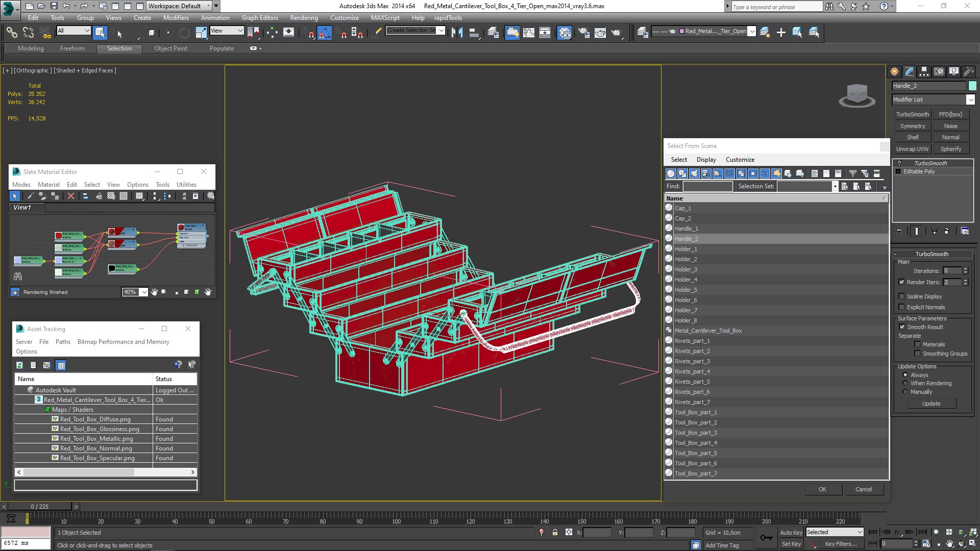Image resolution: width=980 pixels, height=551 pixels.
Task: Enable the Explicit Normals checkbox
Action: 902,307
